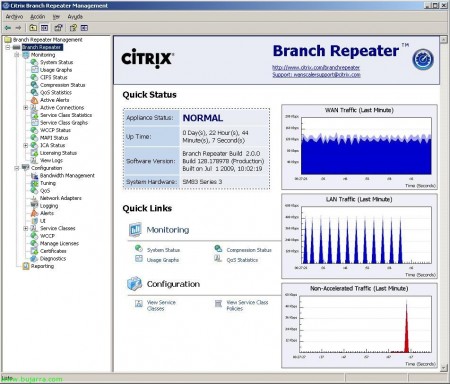Open CIFS Status in the tree
This screenshot has width=450, height=384.
53,77
